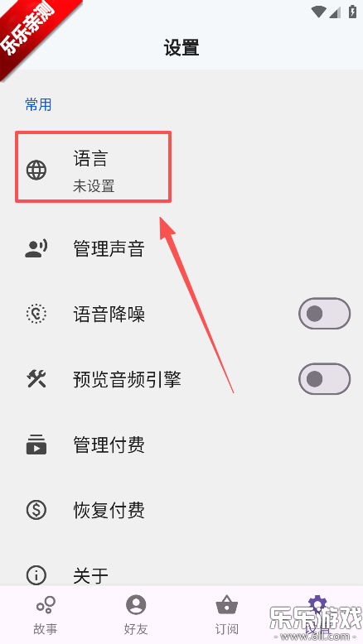This screenshot has height=644, width=363.
Task: Open the 管理声音 settings entry
Action: 181,249
